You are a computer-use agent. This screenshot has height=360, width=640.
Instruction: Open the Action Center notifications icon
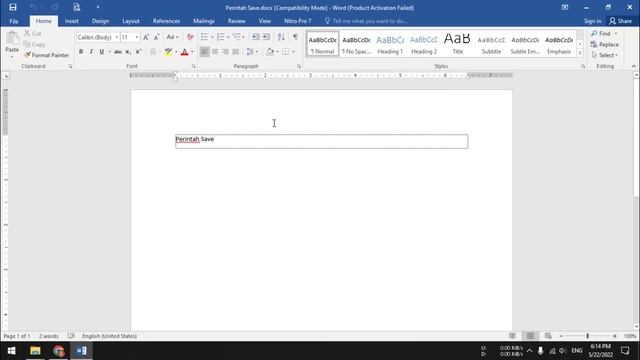point(625,351)
